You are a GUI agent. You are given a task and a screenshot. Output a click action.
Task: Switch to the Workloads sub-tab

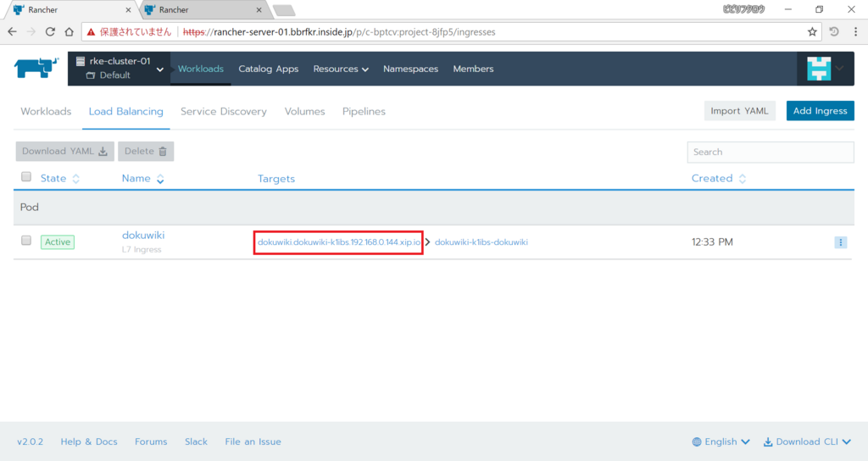46,111
